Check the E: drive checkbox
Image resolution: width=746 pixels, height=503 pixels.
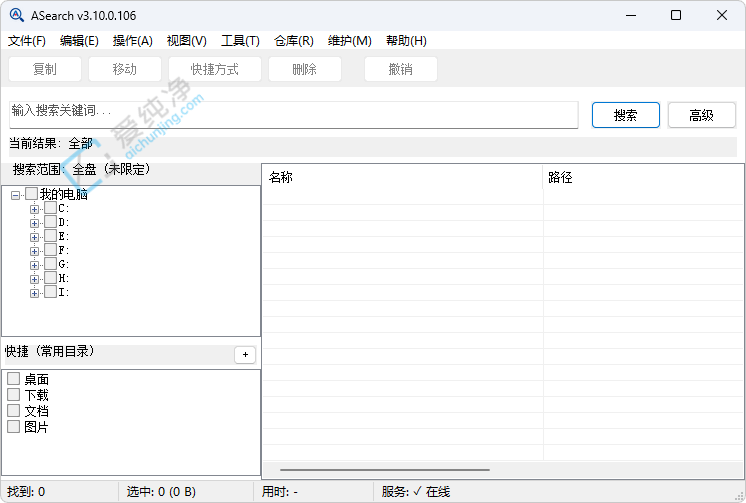tap(50, 236)
